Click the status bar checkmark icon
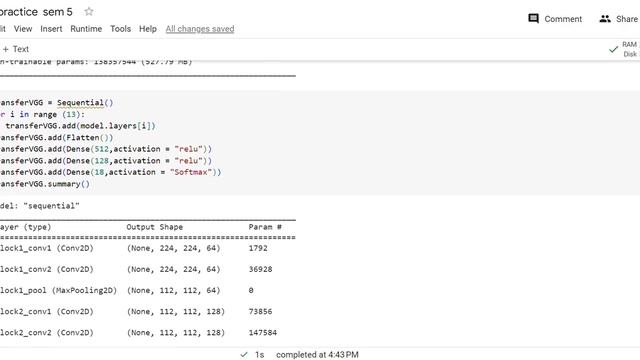Viewport: 640px width, 360px height. click(x=244, y=355)
